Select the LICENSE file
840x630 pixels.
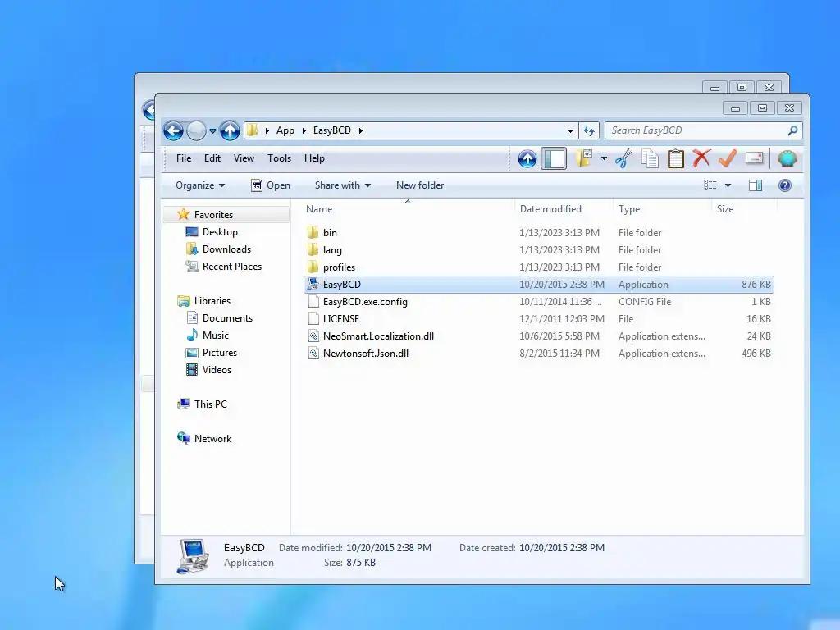click(538, 319)
